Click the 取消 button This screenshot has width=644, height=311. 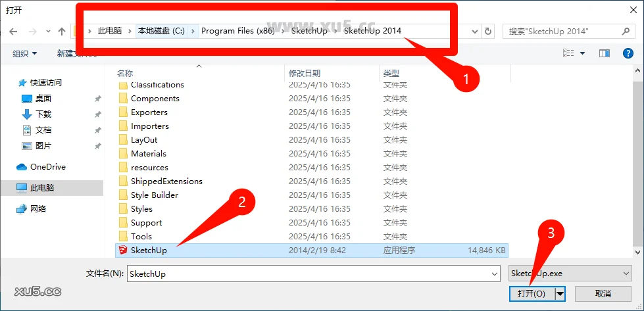click(x=603, y=293)
